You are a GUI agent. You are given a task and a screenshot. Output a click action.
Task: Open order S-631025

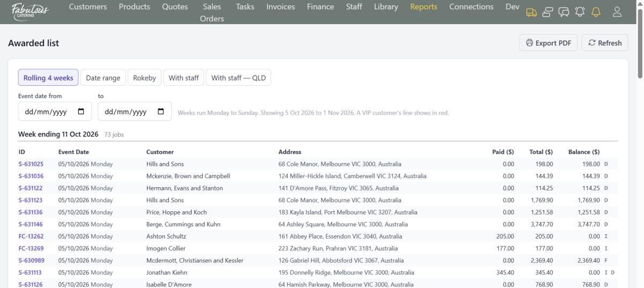tap(31, 164)
